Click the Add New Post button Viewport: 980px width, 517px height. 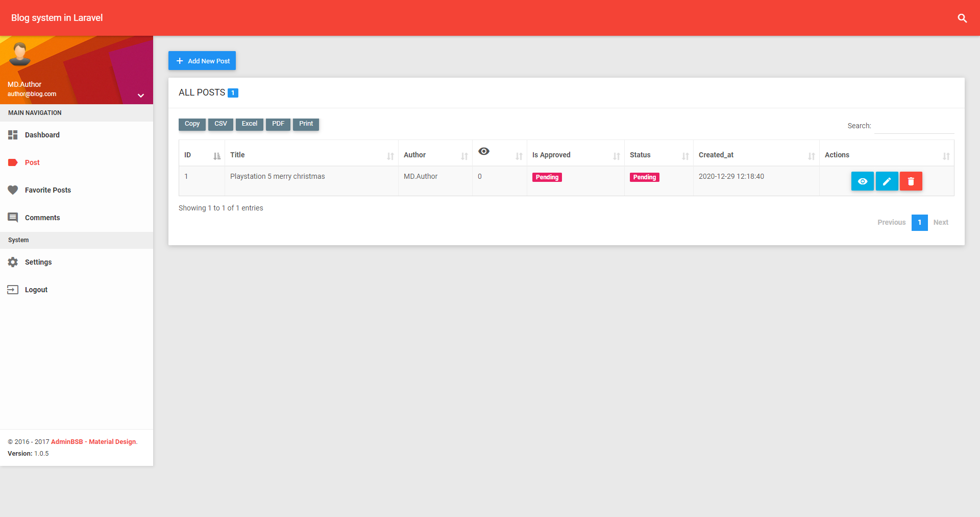tap(202, 61)
